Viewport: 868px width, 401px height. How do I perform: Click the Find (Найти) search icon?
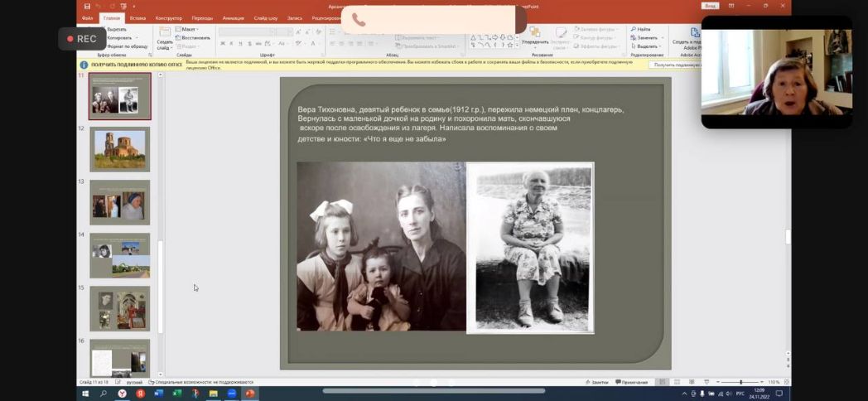click(x=633, y=29)
